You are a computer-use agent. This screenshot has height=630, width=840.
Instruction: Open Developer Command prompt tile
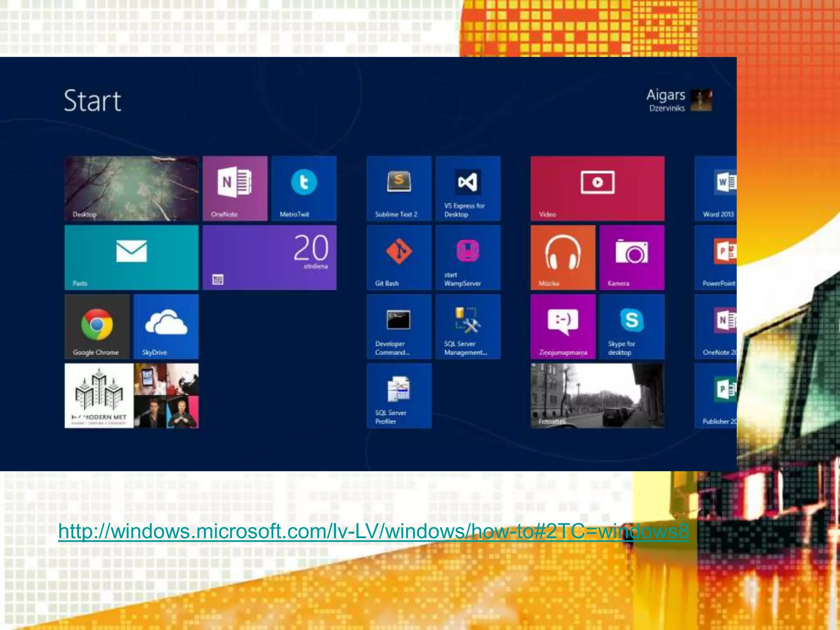tap(399, 326)
